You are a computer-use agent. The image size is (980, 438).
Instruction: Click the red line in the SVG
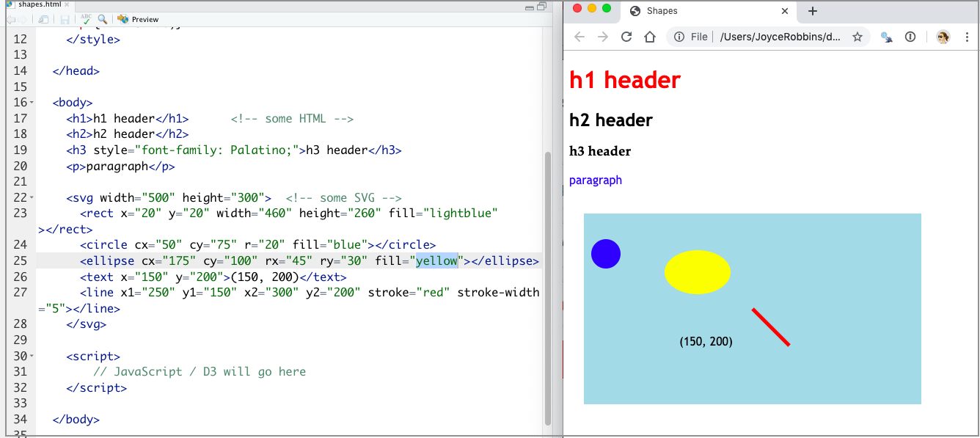click(771, 327)
